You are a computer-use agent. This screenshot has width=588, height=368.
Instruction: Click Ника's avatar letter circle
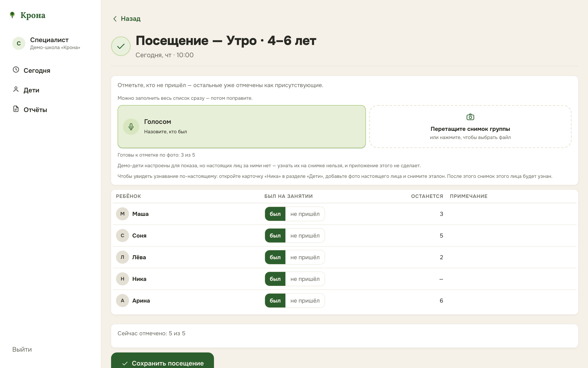(122, 279)
